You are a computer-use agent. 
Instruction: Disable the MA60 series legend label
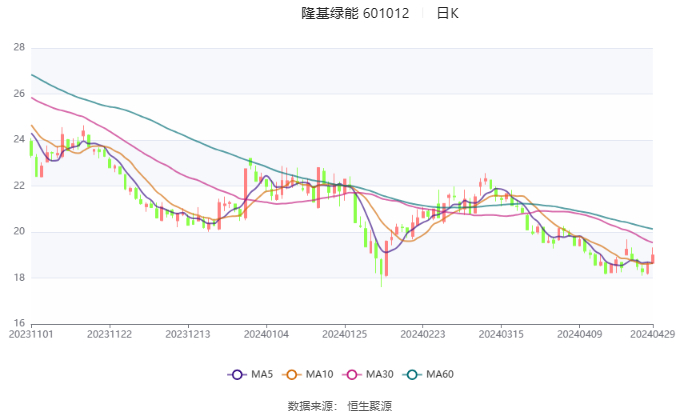pyautogui.click(x=440, y=374)
